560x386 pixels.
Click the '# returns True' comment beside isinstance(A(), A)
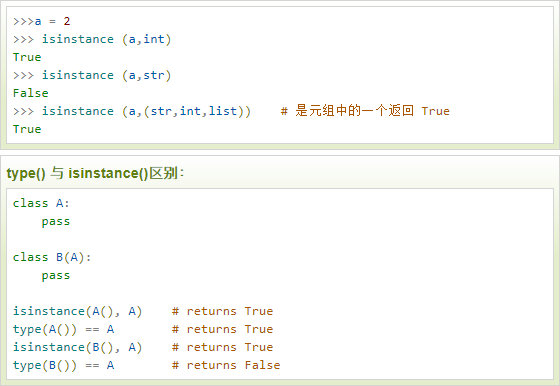coord(222,311)
